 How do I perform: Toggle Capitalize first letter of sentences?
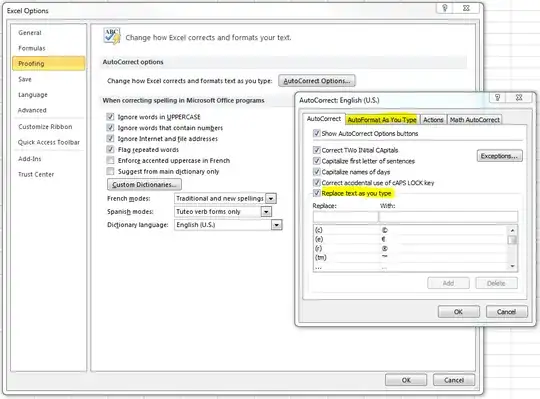[316, 161]
